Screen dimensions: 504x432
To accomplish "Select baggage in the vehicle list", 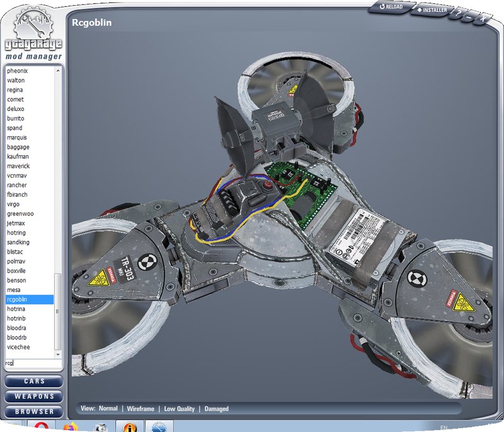I will 30,147.
